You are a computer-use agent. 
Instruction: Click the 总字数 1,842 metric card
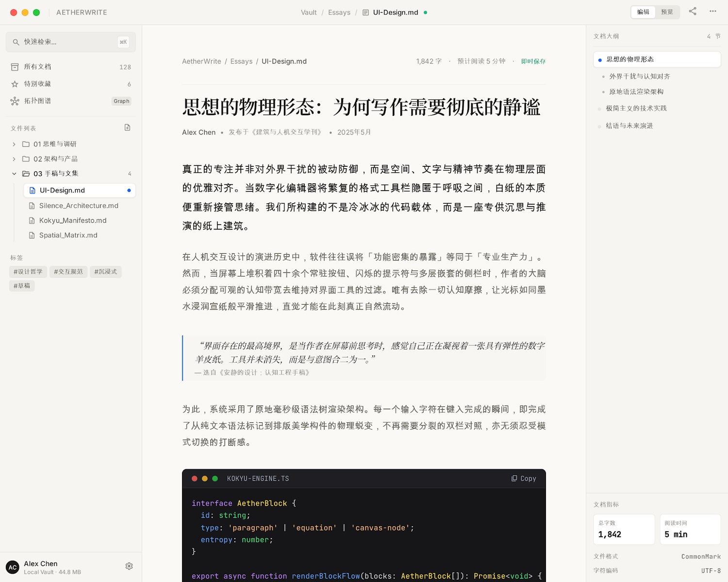click(624, 530)
